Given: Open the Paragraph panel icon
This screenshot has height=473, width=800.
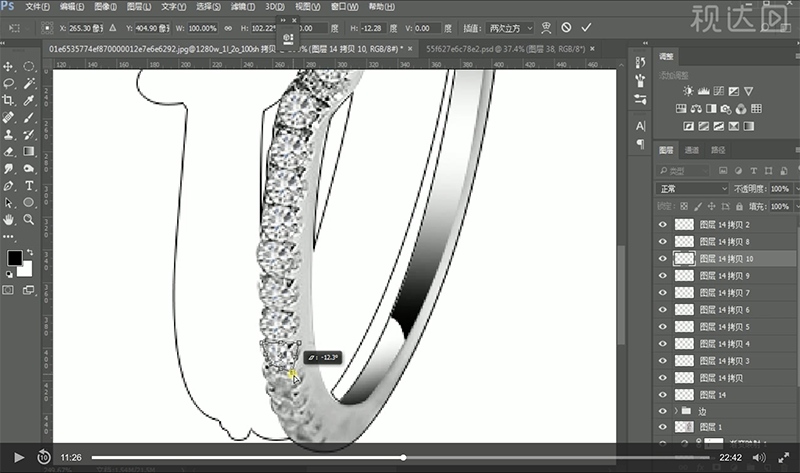Looking at the screenshot, I should point(640,144).
